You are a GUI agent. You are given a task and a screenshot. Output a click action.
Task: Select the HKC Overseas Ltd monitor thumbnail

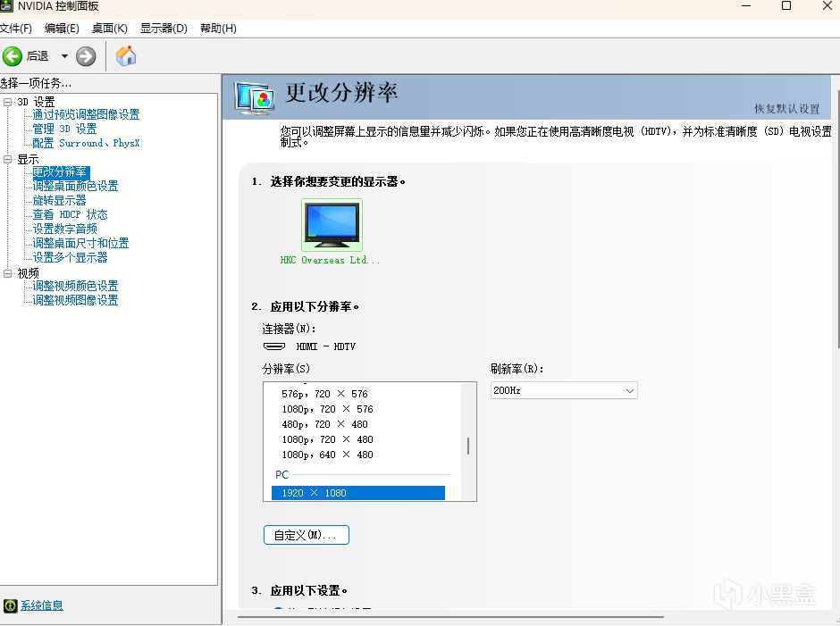pyautogui.click(x=332, y=225)
